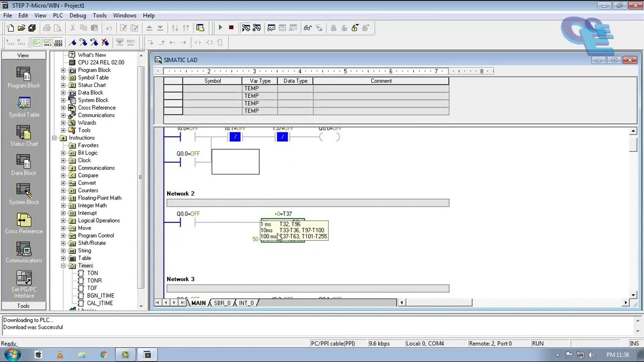This screenshot has width=644, height=362.
Task: Expand the Bit Logic instruction folder
Action: click(x=63, y=153)
